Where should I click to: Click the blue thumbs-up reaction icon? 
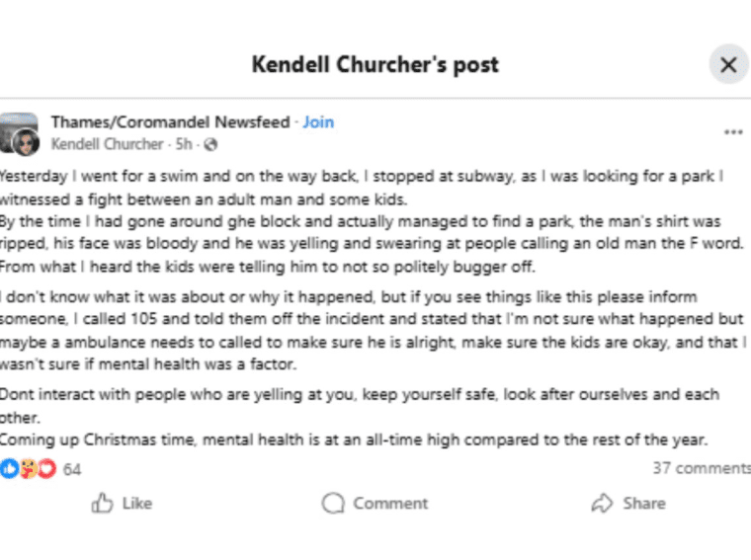(9, 469)
